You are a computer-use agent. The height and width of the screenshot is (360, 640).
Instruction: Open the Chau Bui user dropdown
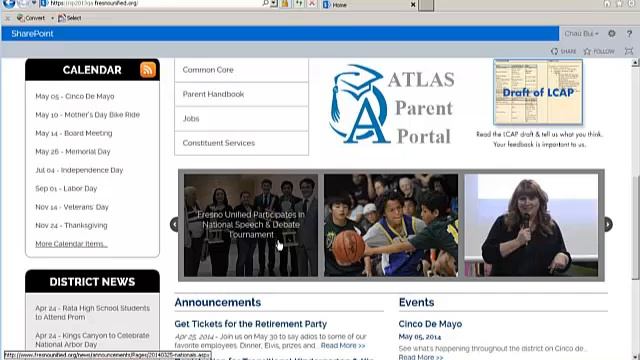[x=582, y=33]
